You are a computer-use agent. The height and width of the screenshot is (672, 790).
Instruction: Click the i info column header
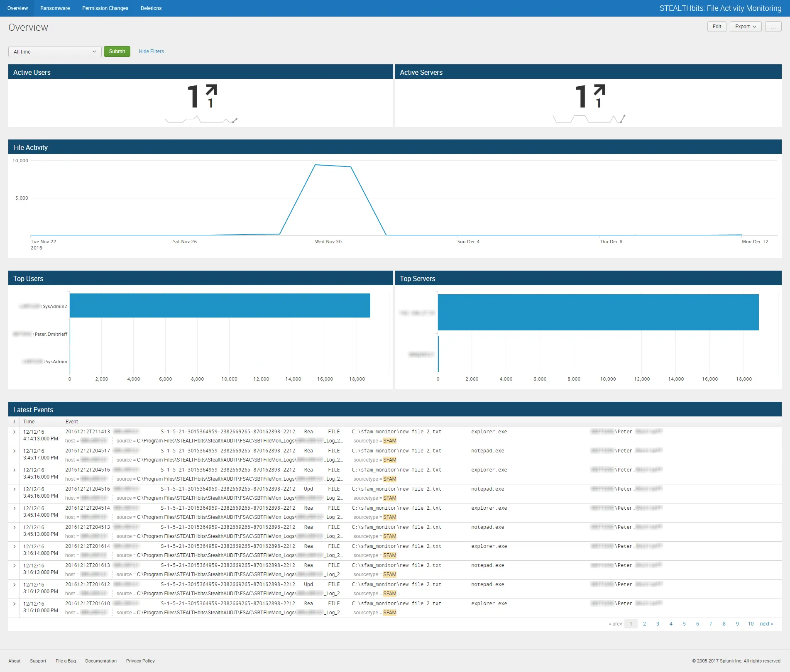[x=14, y=422]
